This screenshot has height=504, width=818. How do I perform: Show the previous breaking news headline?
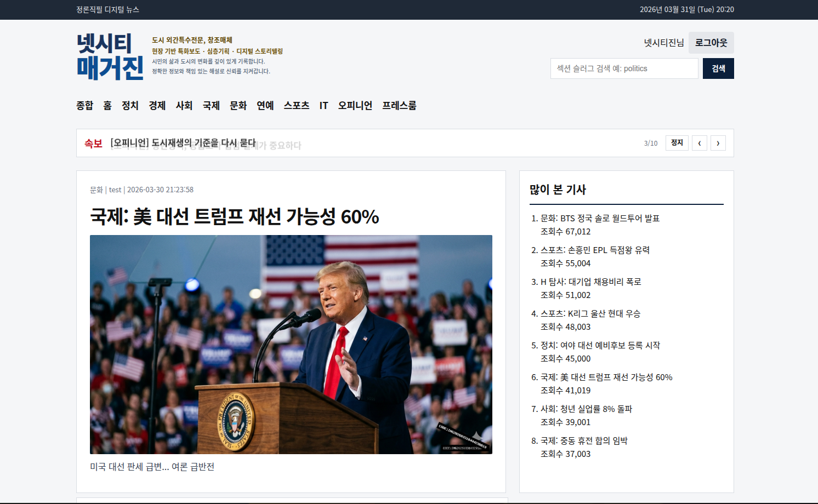coord(699,143)
